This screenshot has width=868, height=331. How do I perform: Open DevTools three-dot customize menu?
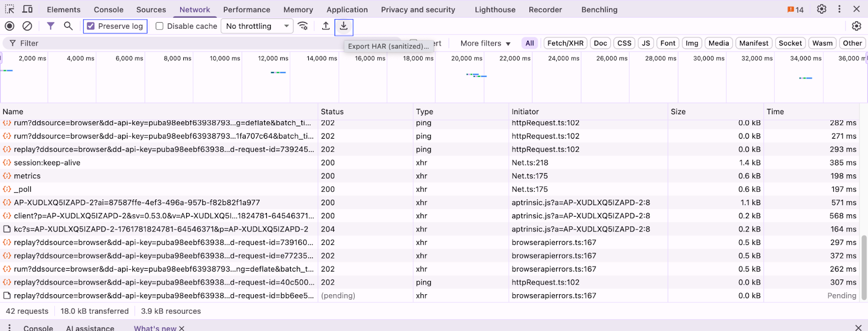coord(839,9)
